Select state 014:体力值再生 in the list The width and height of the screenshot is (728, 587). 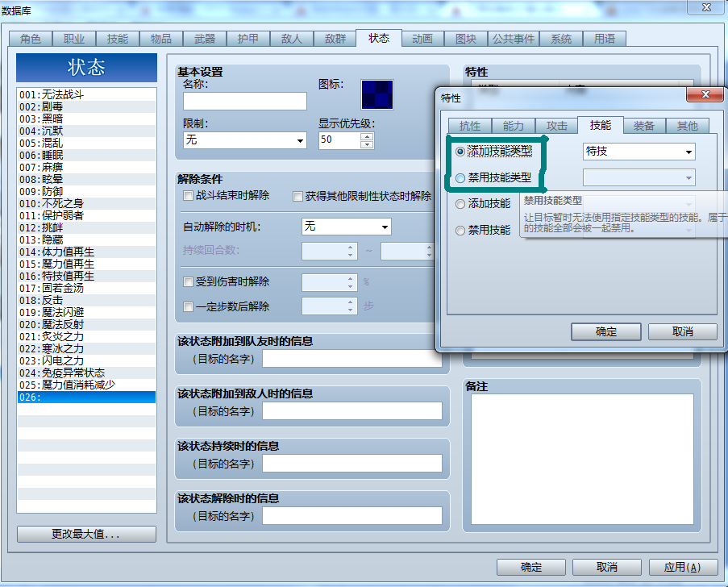click(86, 252)
